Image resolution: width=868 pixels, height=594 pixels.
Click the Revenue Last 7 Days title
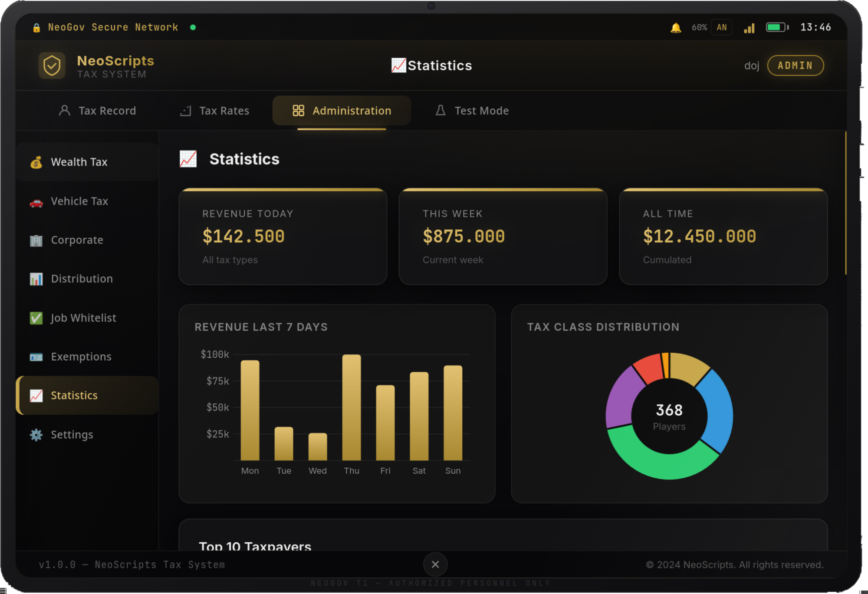[x=261, y=327]
